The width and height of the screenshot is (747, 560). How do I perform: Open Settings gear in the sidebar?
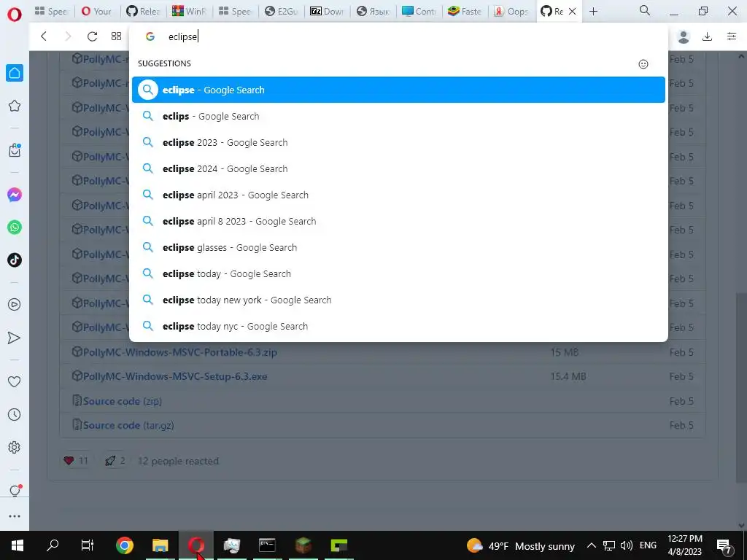pos(15,447)
